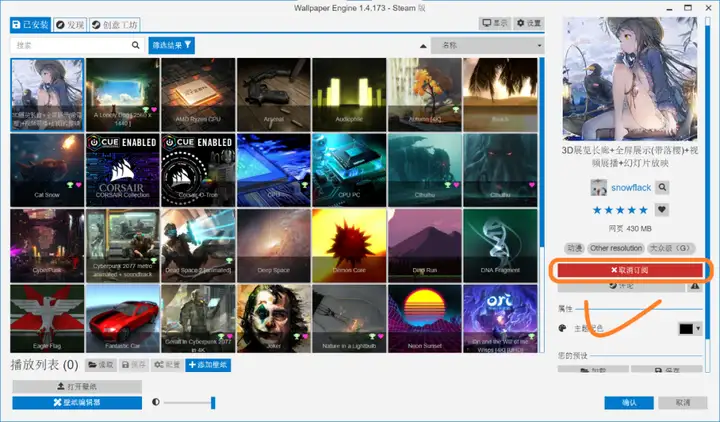The height and width of the screenshot is (422, 720).
Task: Choose the Demon Core wallpaper
Action: point(349,245)
